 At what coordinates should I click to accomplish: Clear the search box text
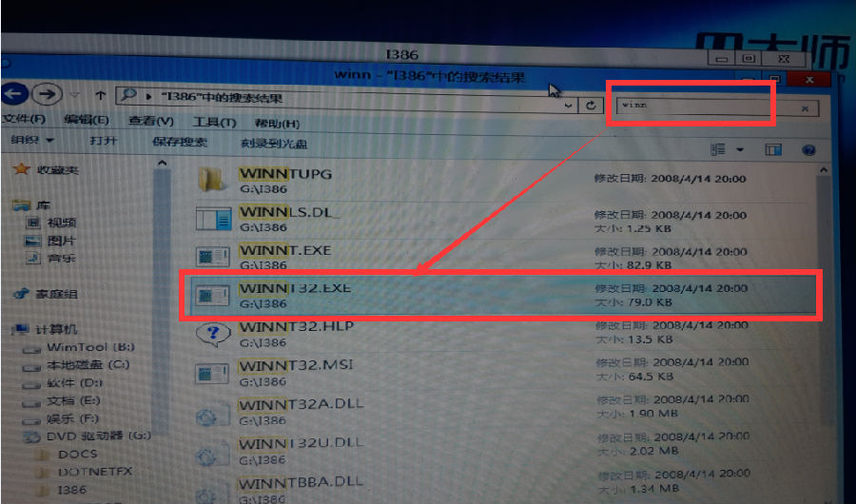click(805, 108)
